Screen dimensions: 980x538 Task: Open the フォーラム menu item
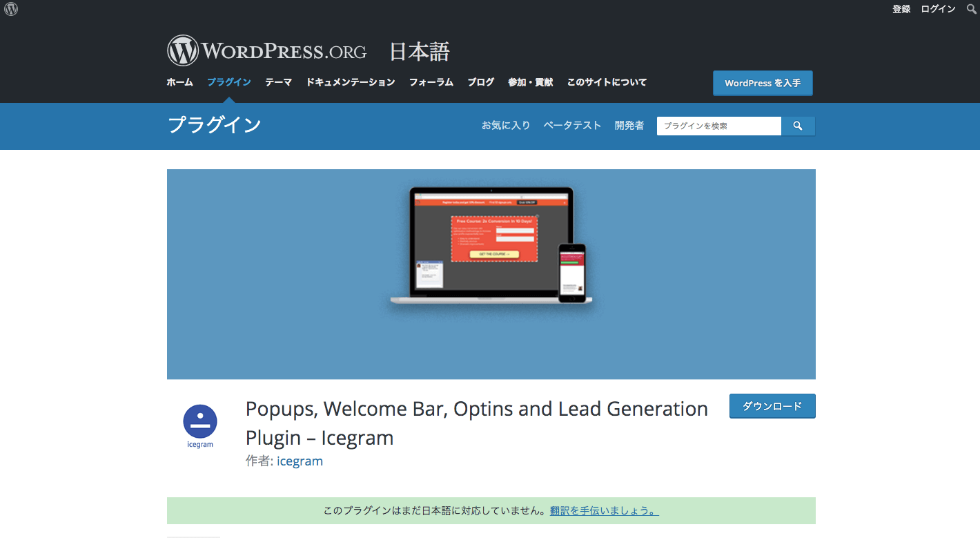[x=431, y=82]
